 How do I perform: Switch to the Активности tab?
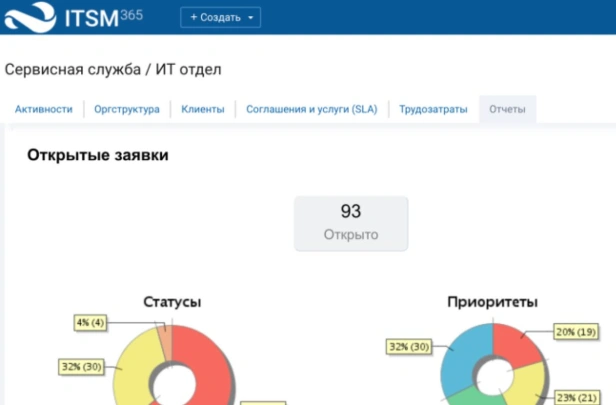point(44,109)
